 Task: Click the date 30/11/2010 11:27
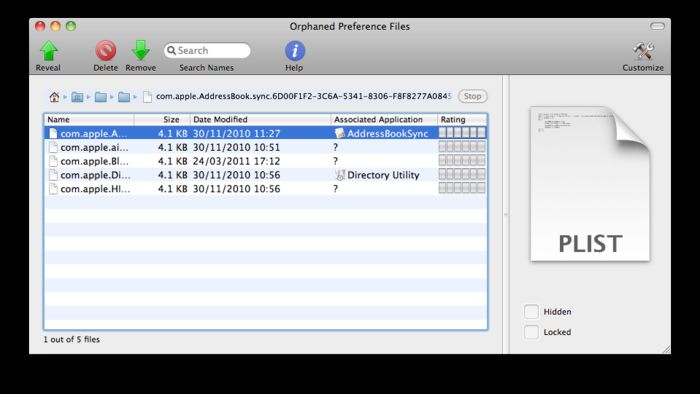click(237, 133)
